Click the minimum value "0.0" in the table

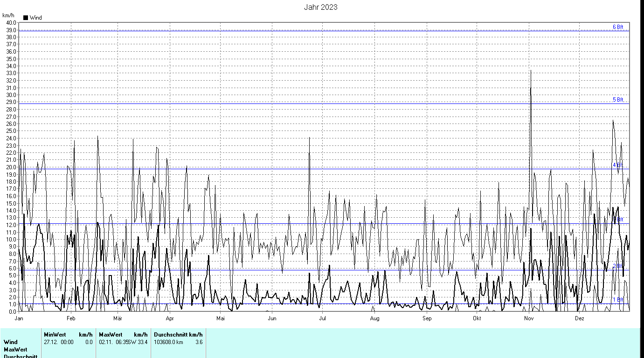pyautogui.click(x=89, y=342)
